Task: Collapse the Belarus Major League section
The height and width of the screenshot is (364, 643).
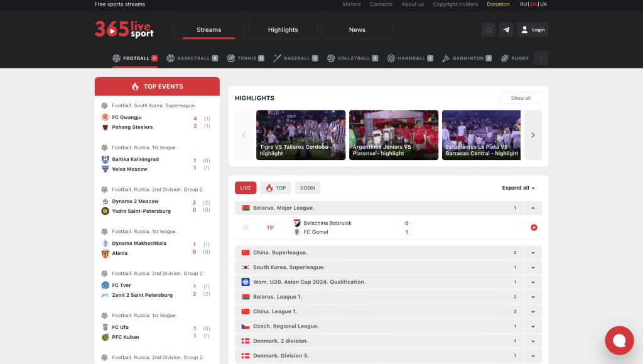Action: [533, 208]
